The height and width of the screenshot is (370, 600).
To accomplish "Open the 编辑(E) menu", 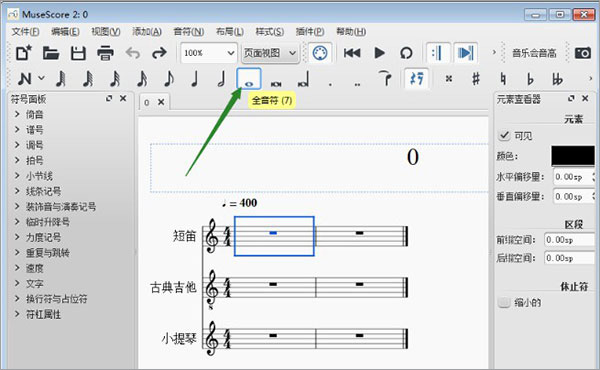I will coord(65,31).
